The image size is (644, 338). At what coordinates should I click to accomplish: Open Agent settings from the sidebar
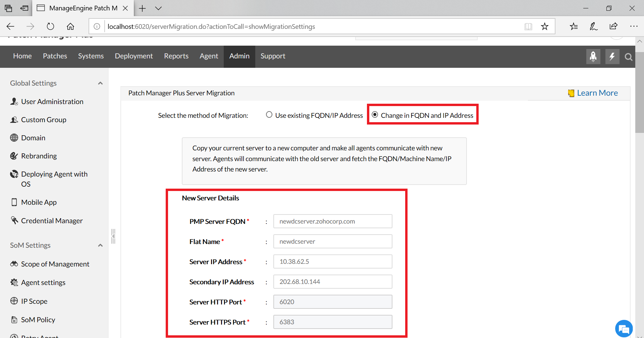[43, 282]
